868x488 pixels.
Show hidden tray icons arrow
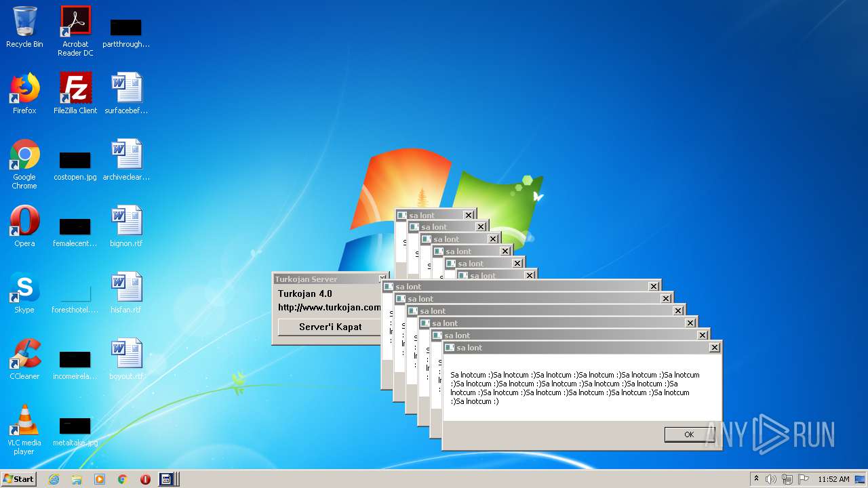tap(756, 479)
